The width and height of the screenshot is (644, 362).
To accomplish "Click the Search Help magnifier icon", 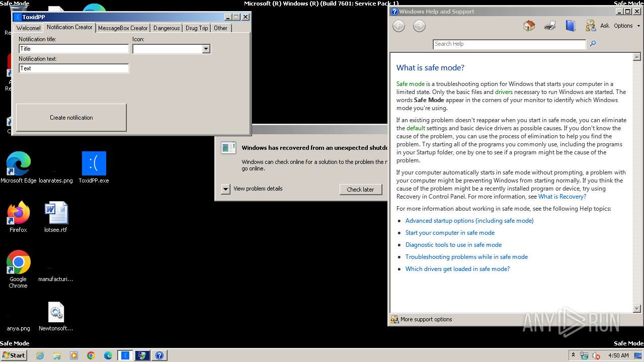I will click(593, 44).
